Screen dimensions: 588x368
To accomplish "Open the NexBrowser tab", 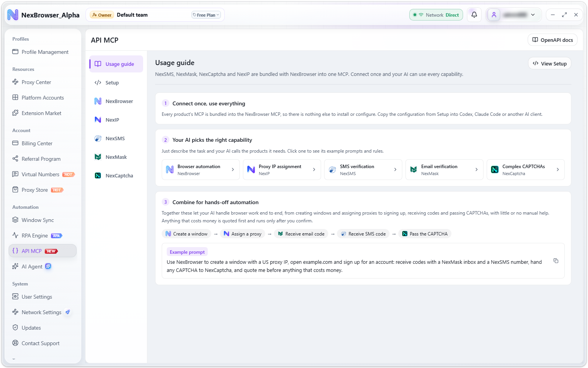I will click(x=116, y=101).
